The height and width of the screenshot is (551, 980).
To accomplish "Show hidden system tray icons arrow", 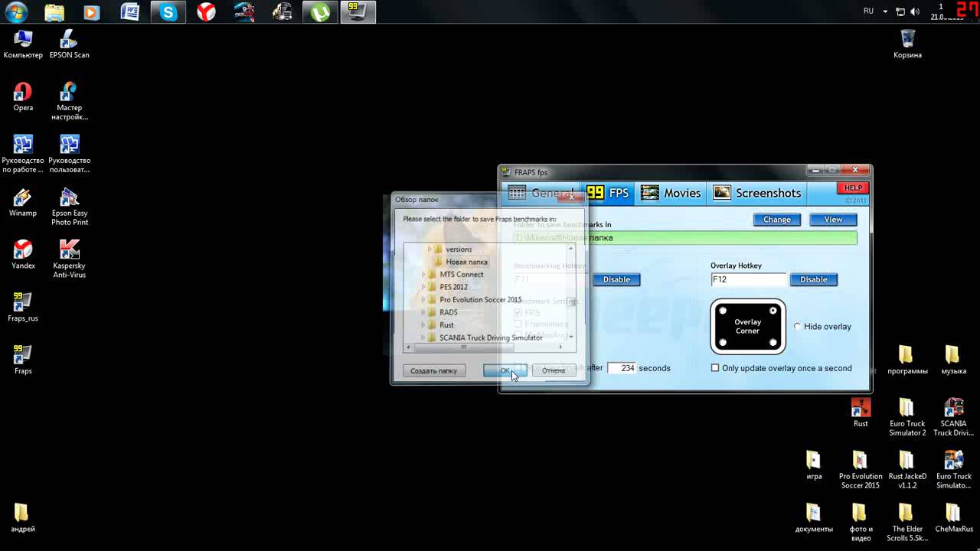I will click(885, 11).
